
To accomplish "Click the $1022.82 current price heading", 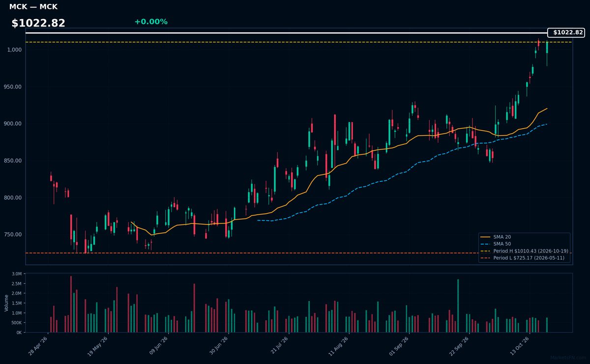I will tap(38, 23).
